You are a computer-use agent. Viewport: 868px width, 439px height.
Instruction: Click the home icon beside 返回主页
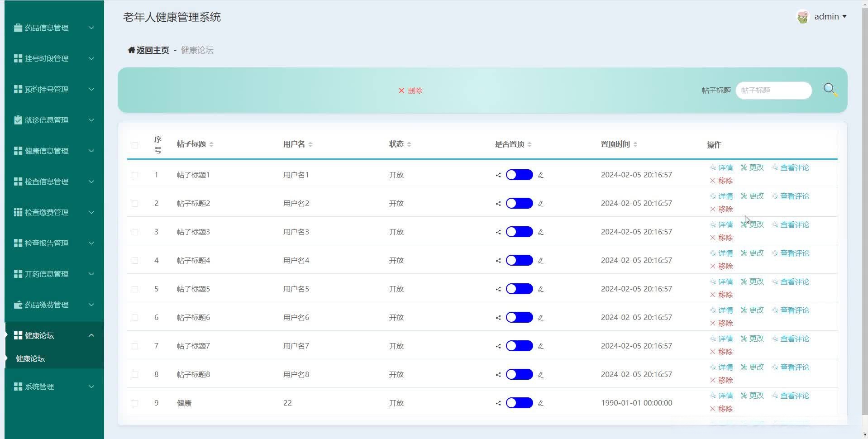pos(131,50)
